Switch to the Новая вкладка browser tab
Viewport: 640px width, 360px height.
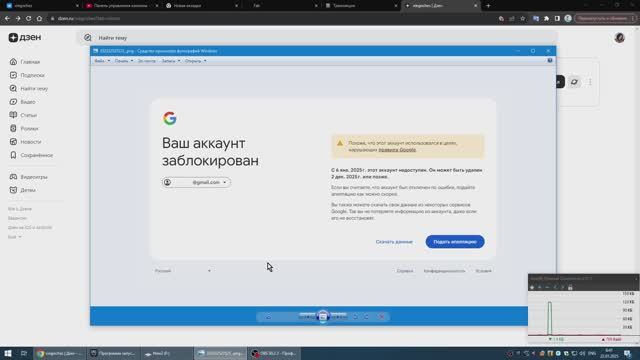[x=202, y=6]
